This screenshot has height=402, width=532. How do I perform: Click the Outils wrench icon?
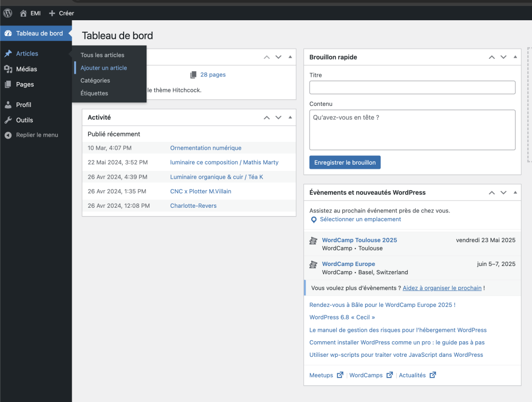click(8, 120)
